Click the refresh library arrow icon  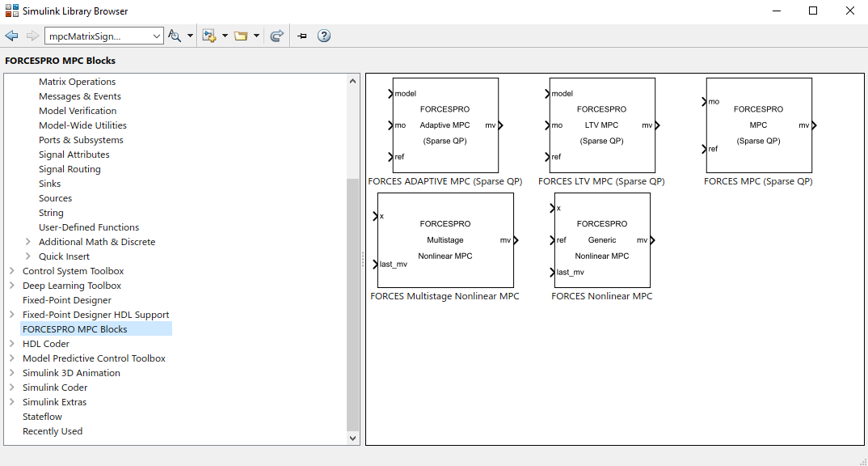(x=276, y=36)
